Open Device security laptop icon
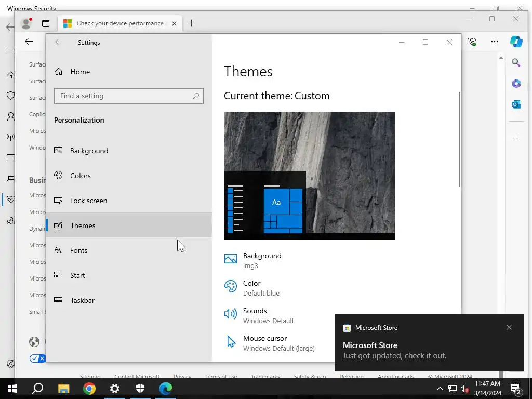The width and height of the screenshot is (532, 399). coord(11,179)
